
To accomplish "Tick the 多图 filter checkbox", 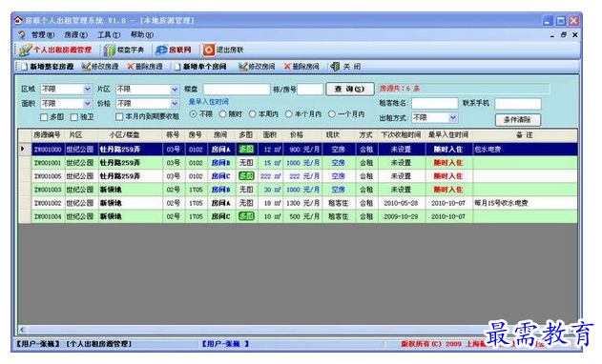I will [44, 117].
